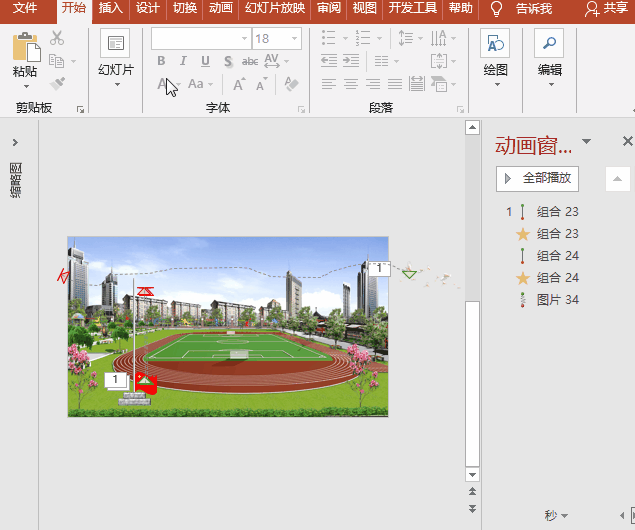Justify text alignment
The width and height of the screenshot is (635, 530).
click(x=394, y=84)
